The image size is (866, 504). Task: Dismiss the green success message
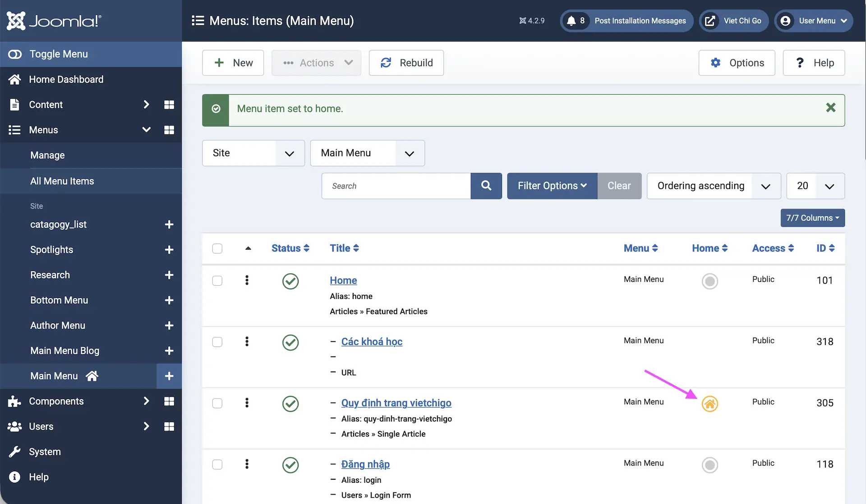click(x=830, y=108)
